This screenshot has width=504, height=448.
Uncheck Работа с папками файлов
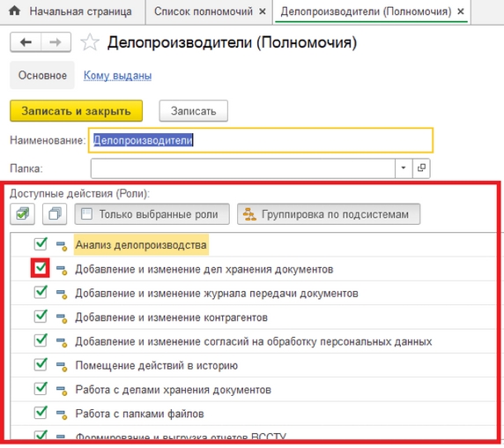(41, 413)
